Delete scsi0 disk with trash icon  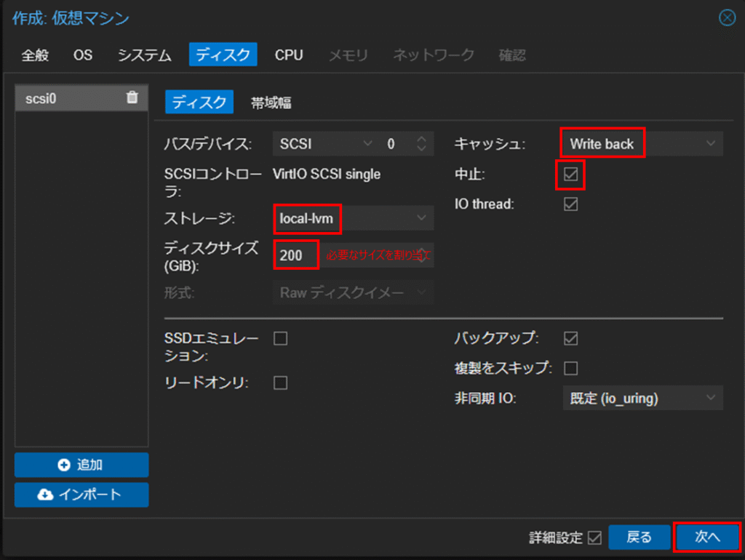pos(132,97)
